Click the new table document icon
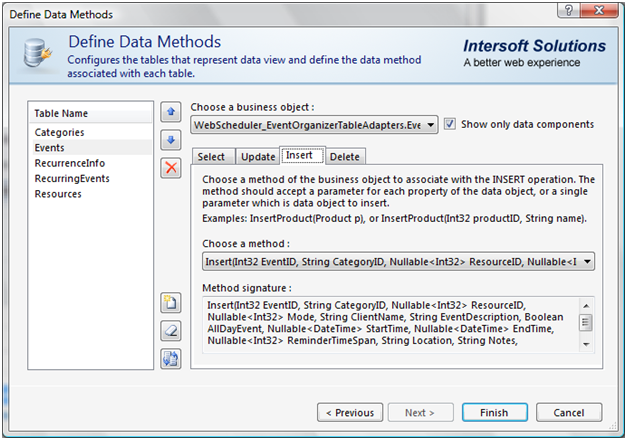 point(170,304)
